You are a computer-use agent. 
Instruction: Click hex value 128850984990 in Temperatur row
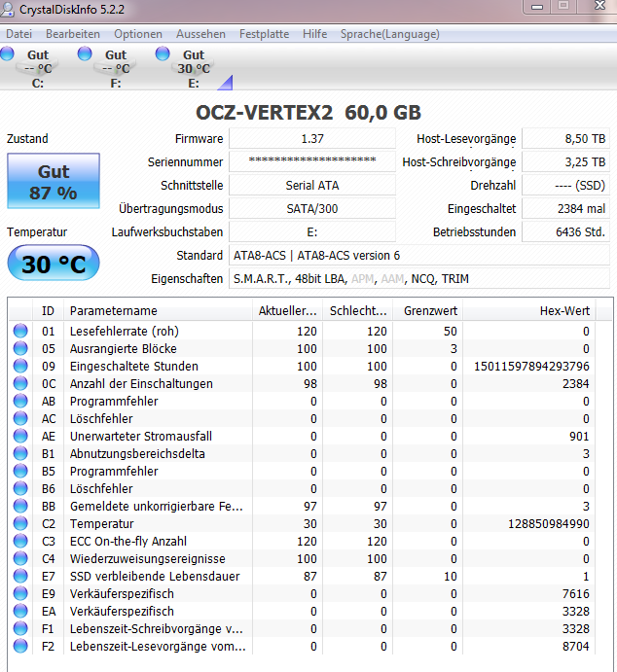(x=549, y=524)
